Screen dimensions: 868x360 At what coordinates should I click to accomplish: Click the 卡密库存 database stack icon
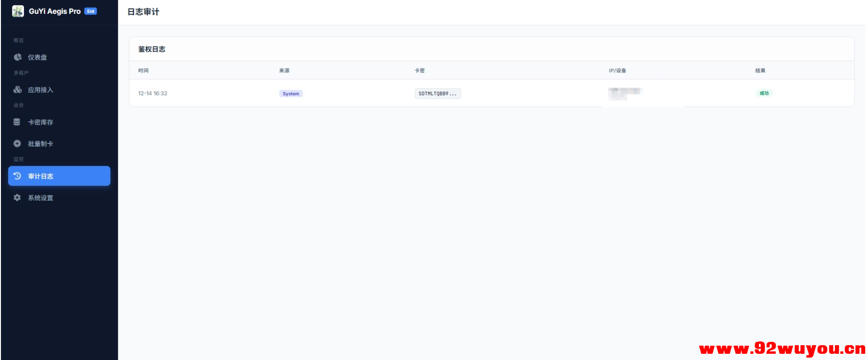(x=17, y=122)
